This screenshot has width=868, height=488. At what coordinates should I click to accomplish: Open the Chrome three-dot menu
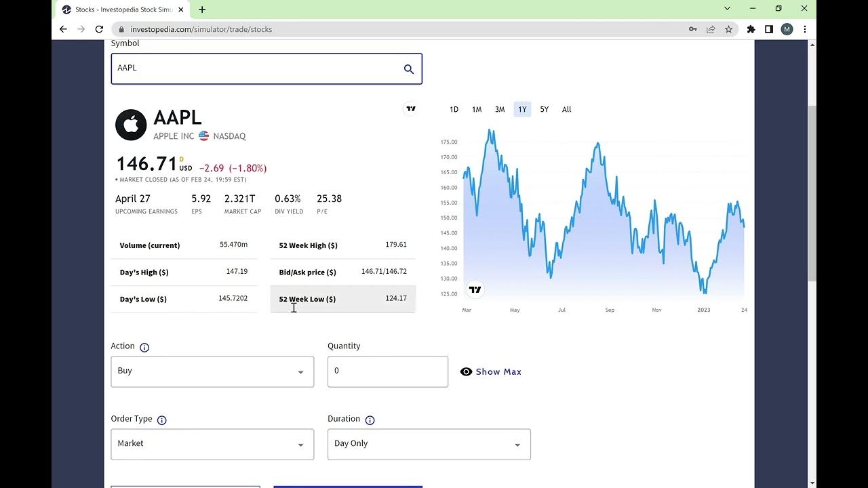point(805,29)
